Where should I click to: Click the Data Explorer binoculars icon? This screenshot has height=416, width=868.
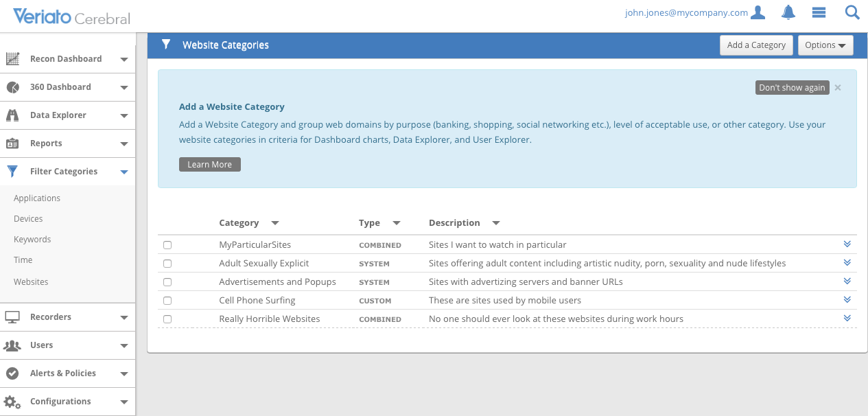point(12,115)
